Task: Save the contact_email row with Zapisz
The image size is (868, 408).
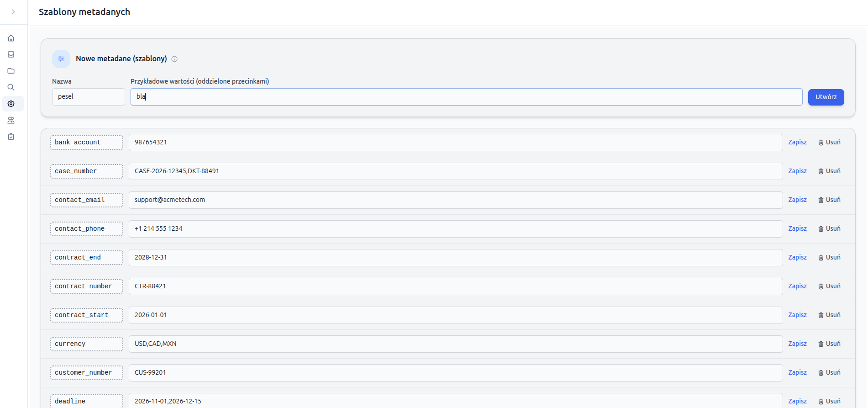Action: point(797,200)
